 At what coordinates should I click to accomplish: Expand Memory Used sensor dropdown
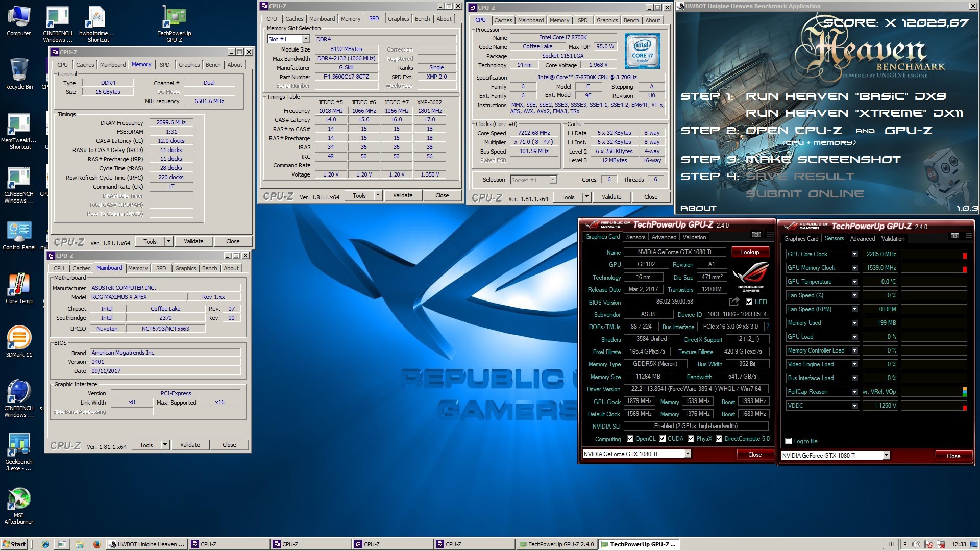point(854,323)
